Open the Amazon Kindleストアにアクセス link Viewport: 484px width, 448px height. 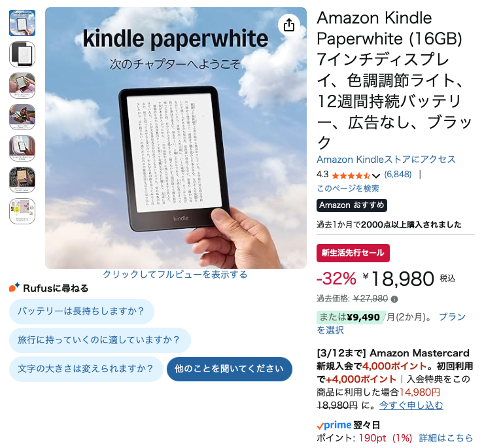[x=386, y=160]
